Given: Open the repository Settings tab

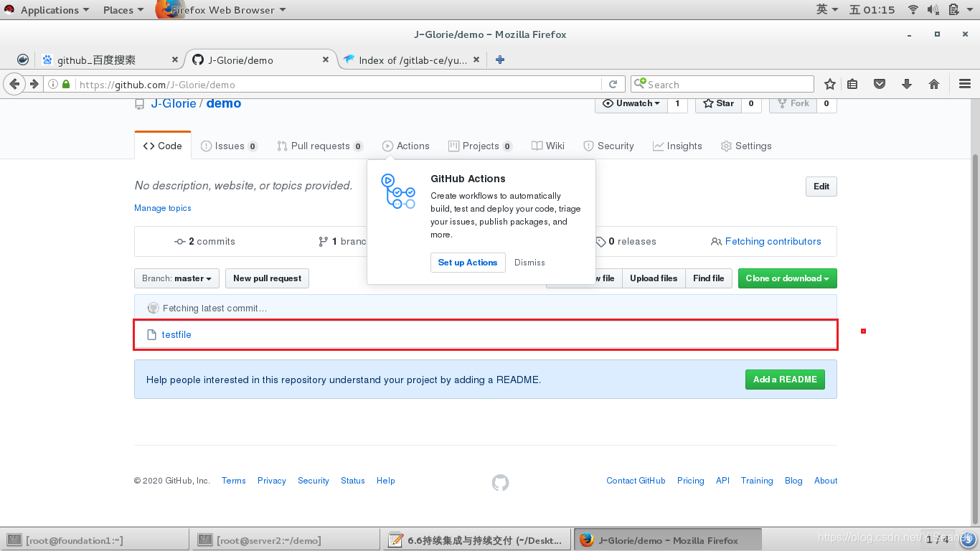Looking at the screenshot, I should [746, 146].
